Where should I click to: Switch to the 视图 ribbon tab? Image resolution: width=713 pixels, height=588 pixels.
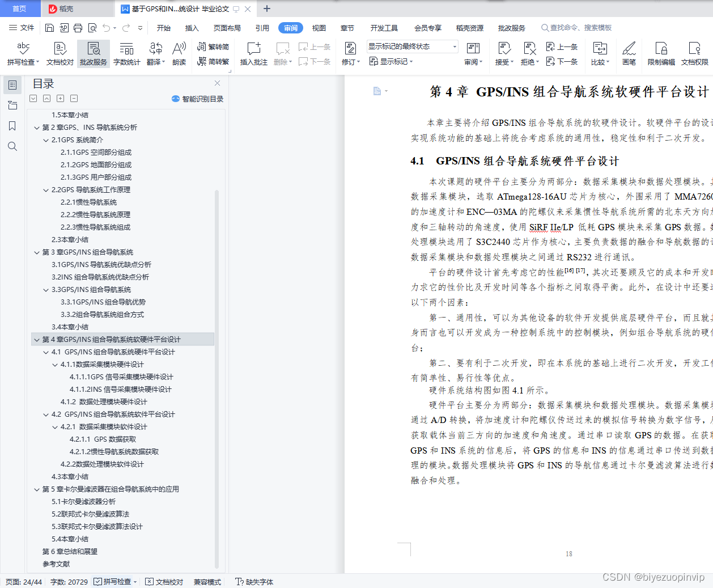coord(319,27)
